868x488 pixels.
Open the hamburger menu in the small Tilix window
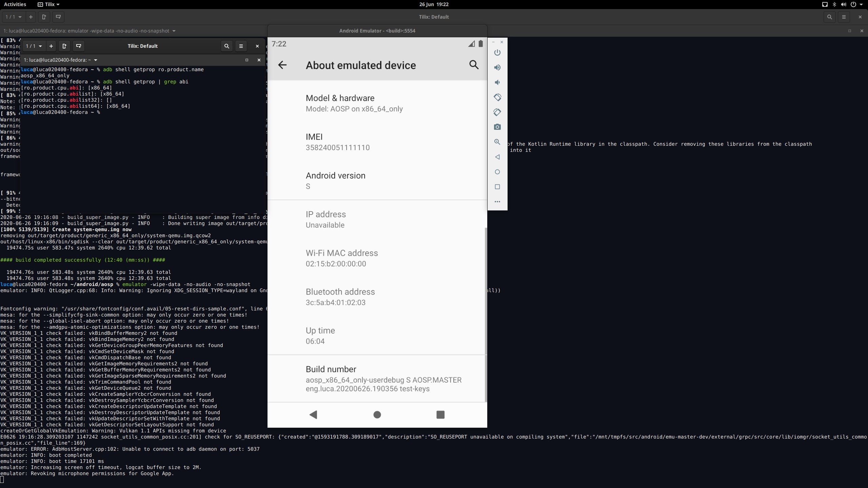point(241,46)
